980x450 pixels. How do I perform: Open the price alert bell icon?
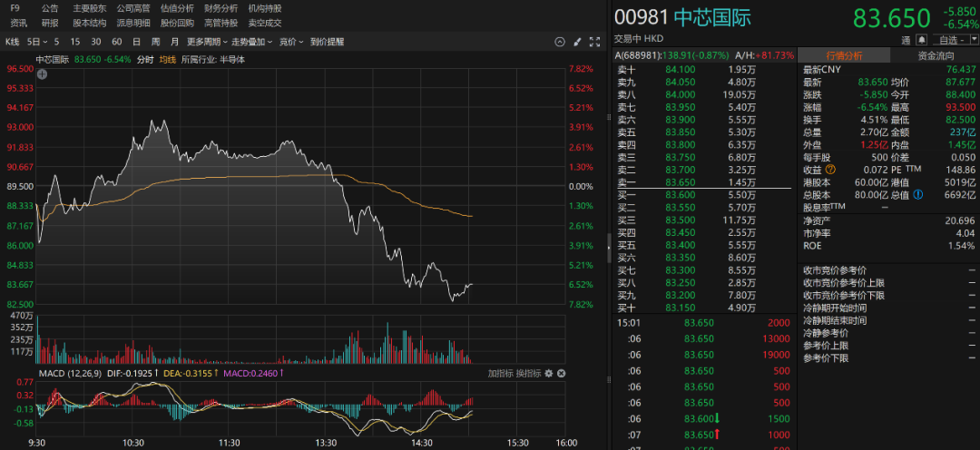pyautogui.click(x=921, y=39)
